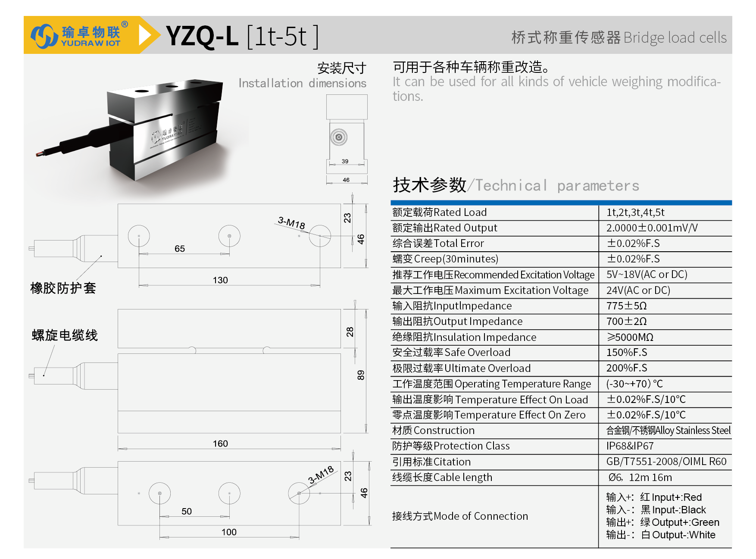
Task: Click the 'Input-:Black' wiring line
Action: click(656, 509)
